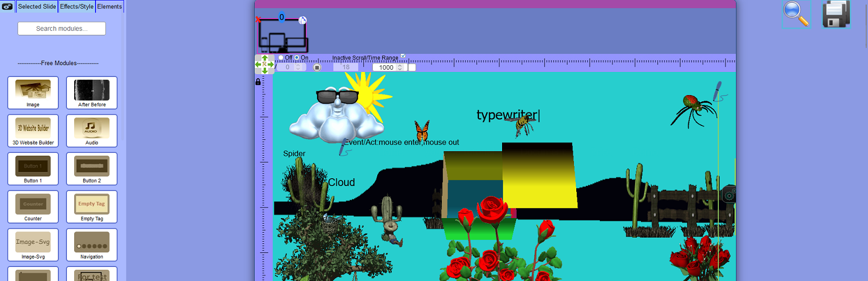Open the Elements tab
Viewport: 868px width, 281px height.
(x=110, y=7)
